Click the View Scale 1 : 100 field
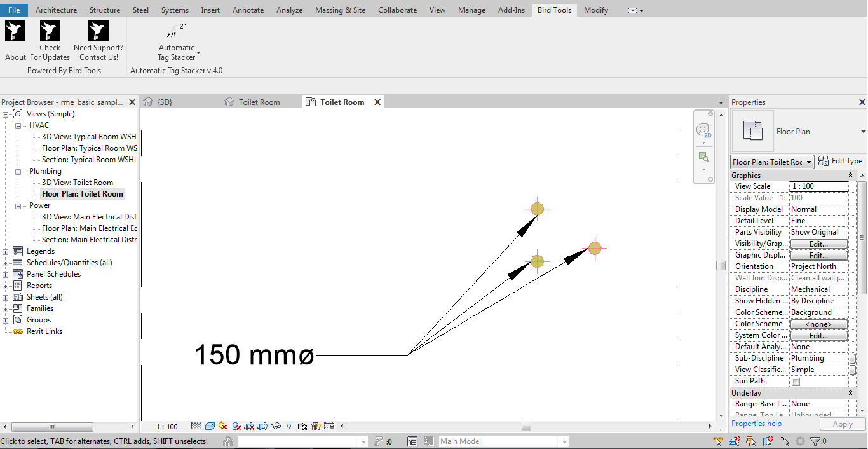Viewport: 868px width, 449px height. point(818,186)
